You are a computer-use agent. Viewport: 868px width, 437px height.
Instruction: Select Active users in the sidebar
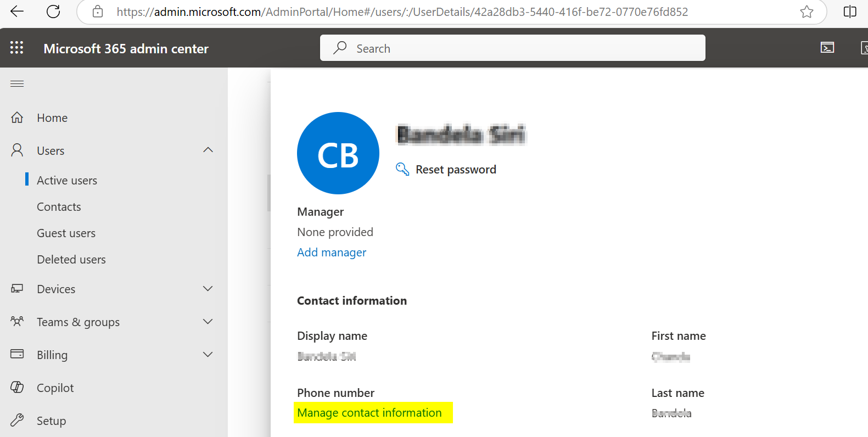[67, 181]
